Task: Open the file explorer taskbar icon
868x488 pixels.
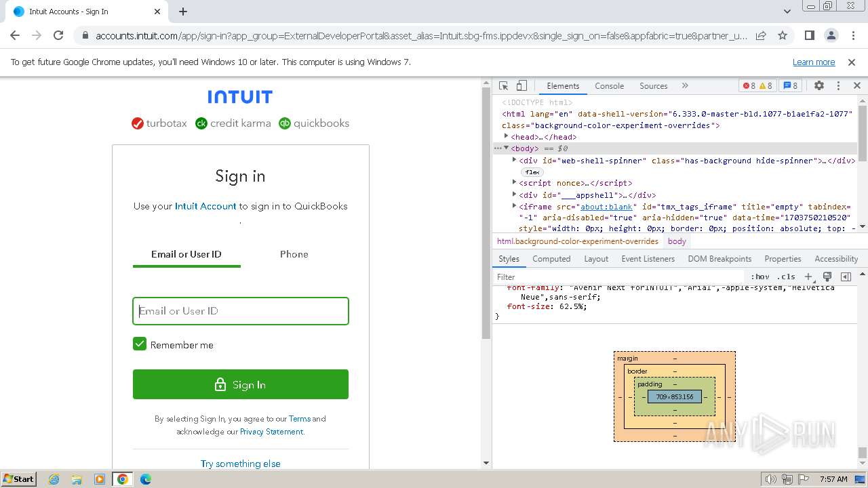Action: tap(77, 479)
